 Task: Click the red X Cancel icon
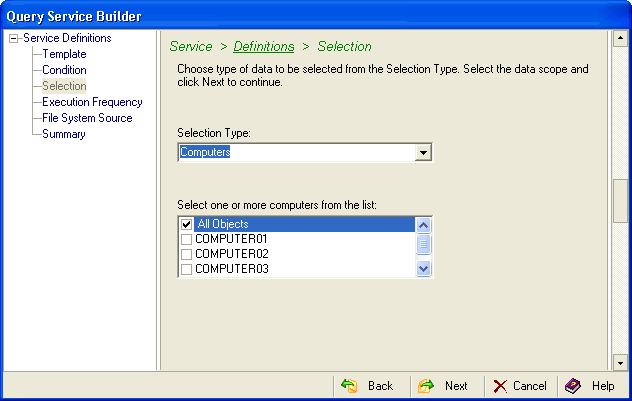(x=500, y=386)
